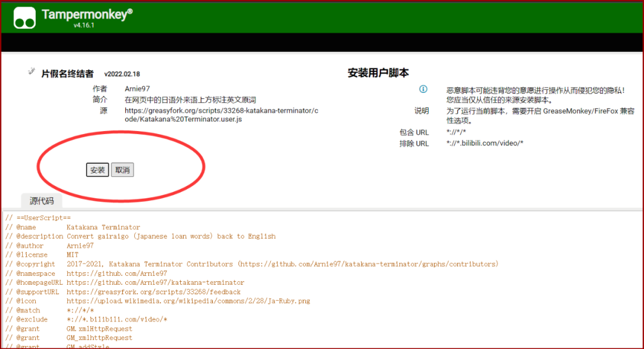This screenshot has width=644, height=349.
Task: Click the @grant GM.xmlHttpRequest line
Action: click(x=69, y=329)
